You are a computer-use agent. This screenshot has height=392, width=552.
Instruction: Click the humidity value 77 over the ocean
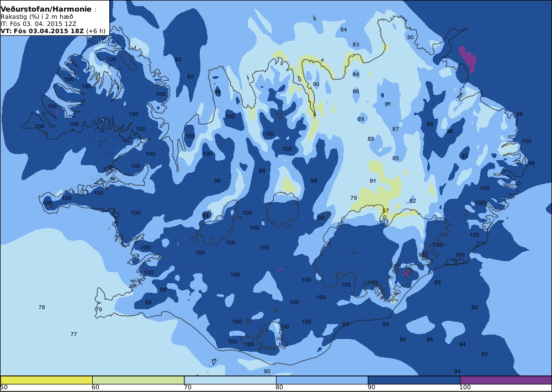coord(73,334)
